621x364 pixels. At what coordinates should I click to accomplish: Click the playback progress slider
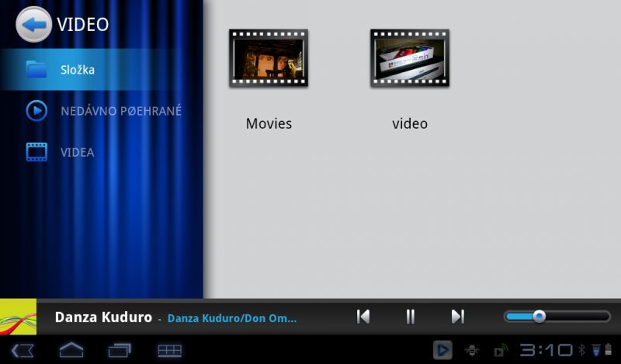coord(557,317)
